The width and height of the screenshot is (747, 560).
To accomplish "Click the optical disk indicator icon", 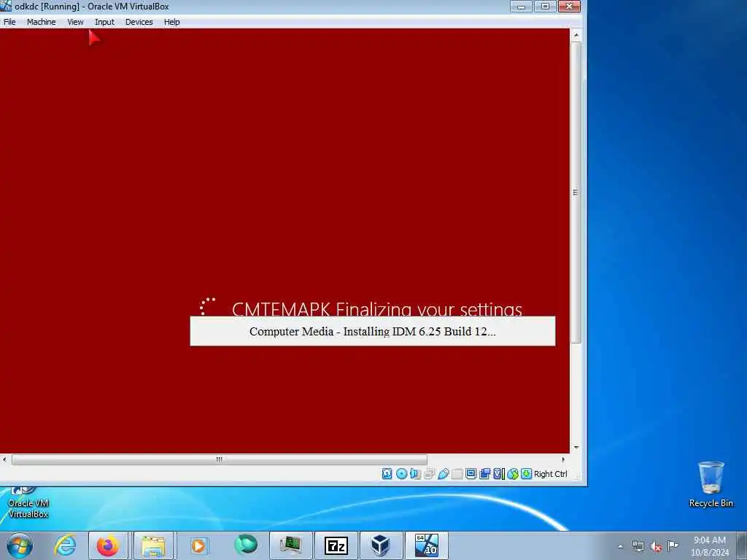I will 402,474.
